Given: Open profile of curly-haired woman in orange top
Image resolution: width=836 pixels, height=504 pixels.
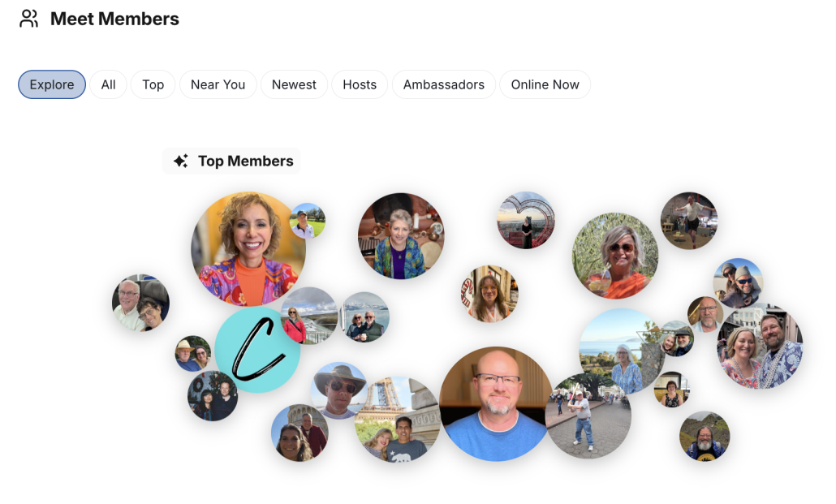Looking at the screenshot, I should tap(248, 249).
